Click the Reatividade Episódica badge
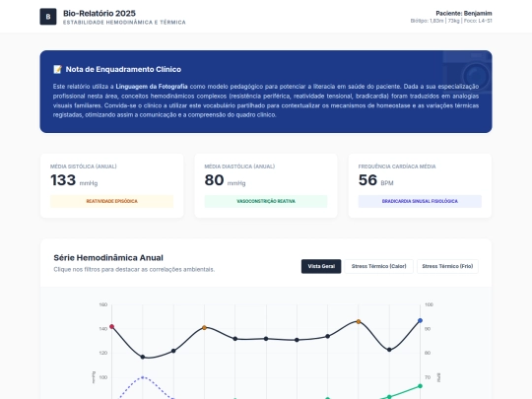Screen dimensions: 532x399 (111, 201)
